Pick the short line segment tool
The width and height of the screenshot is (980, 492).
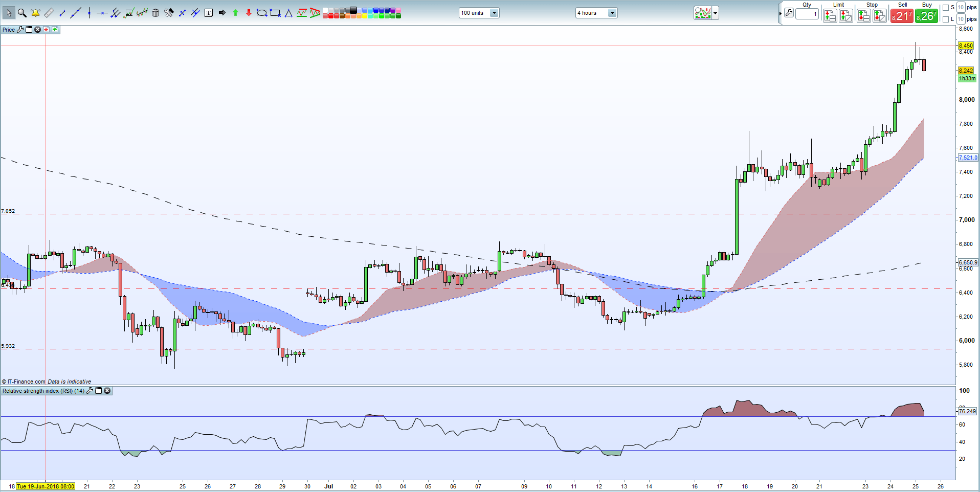tap(62, 13)
